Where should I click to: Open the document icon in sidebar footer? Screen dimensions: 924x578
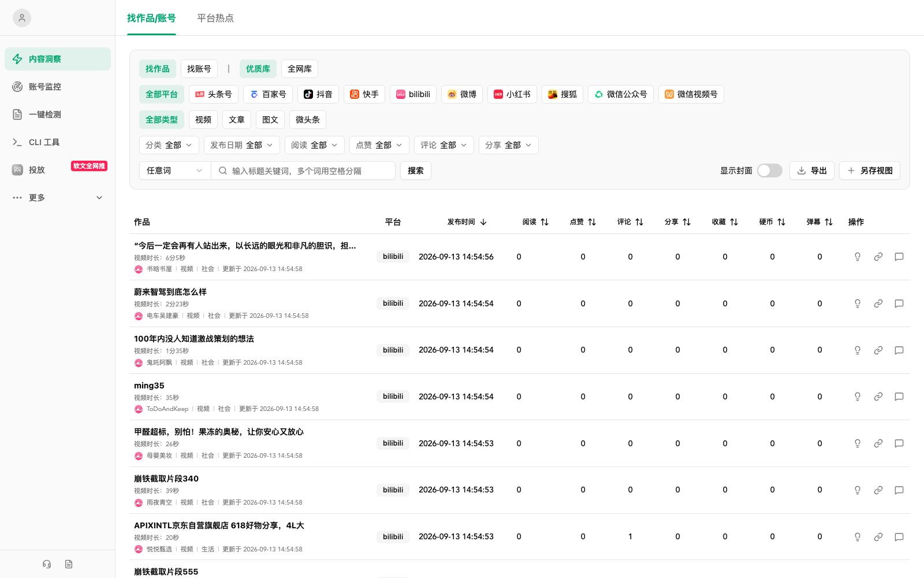(69, 564)
